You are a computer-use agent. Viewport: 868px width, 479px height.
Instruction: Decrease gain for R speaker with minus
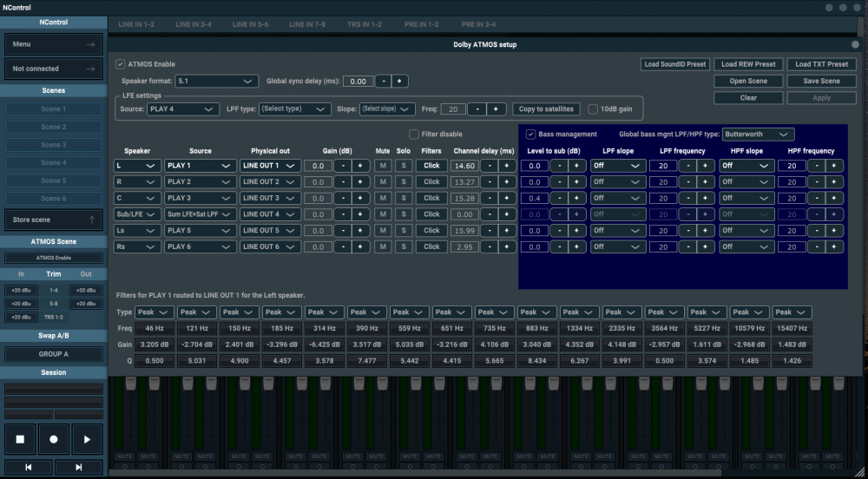(x=343, y=182)
